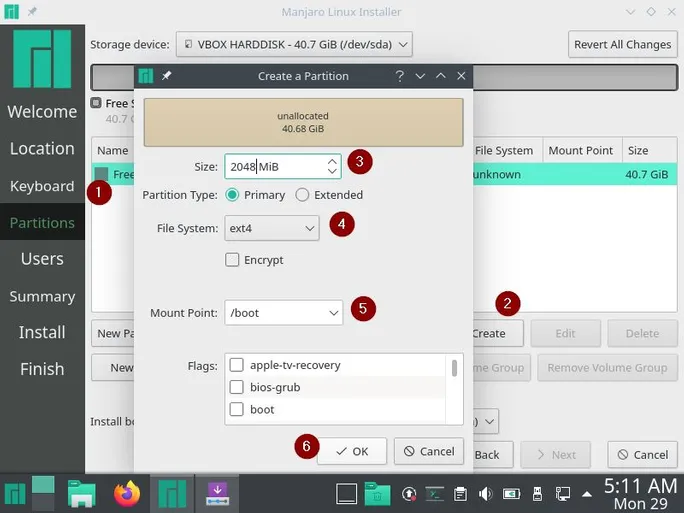Select the Extended partition type

coord(305,195)
